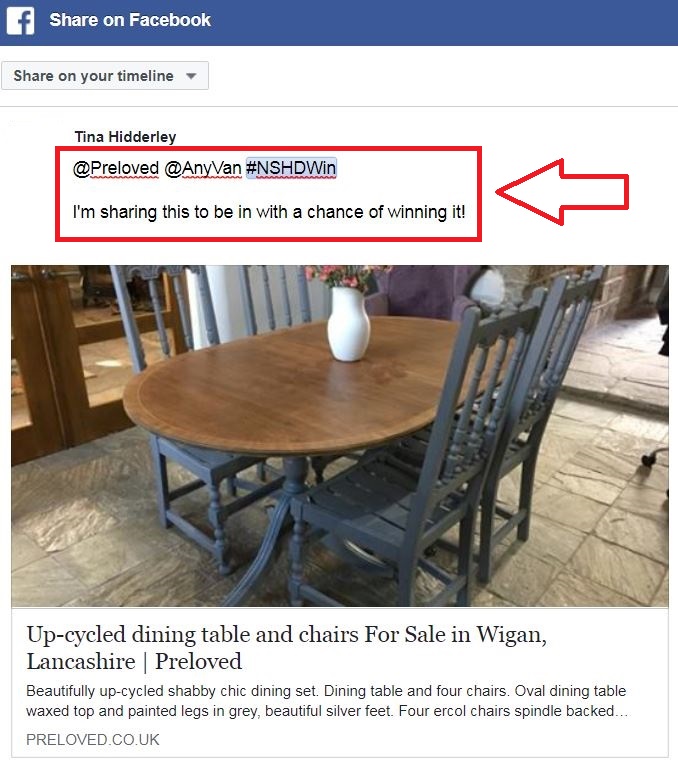Click the dining table preview image
The height and width of the screenshot is (776, 678).
click(339, 436)
